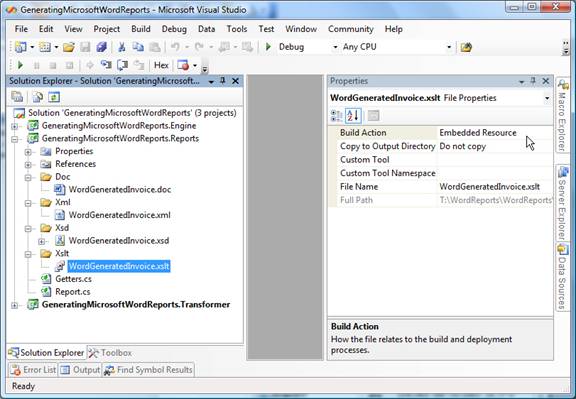Open the Debug menu
The image size is (576, 399).
point(174,29)
